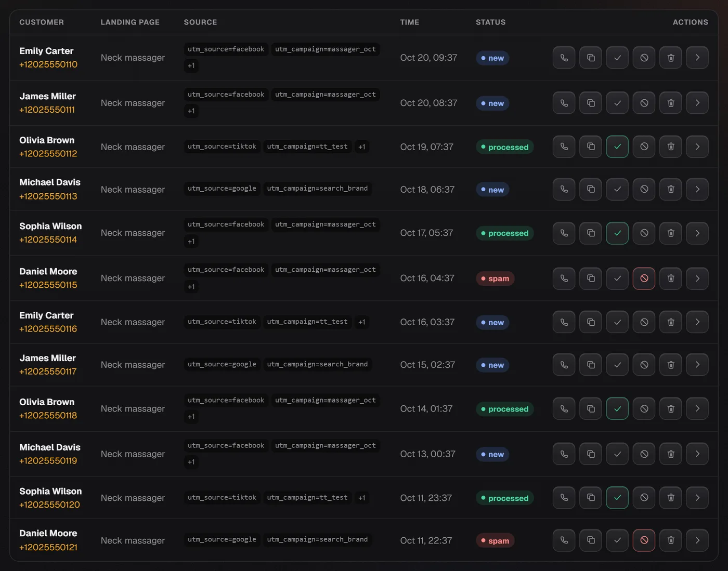The image size is (728, 571).
Task: Copy the Sophia Wilson +12025550120 lead
Action: [591, 498]
